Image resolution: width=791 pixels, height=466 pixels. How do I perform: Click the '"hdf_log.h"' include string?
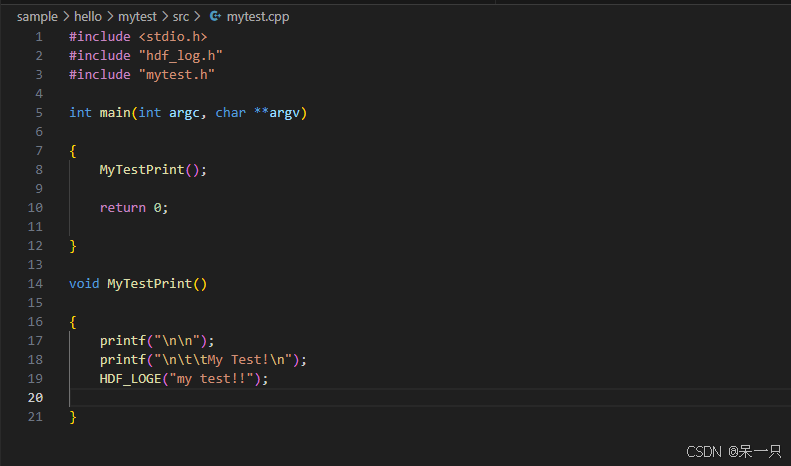point(181,55)
